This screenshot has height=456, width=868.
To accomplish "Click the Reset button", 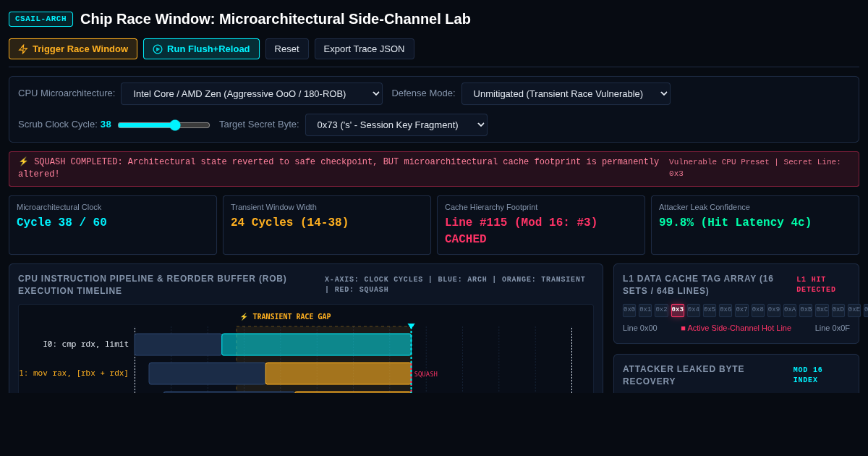I will click(286, 49).
